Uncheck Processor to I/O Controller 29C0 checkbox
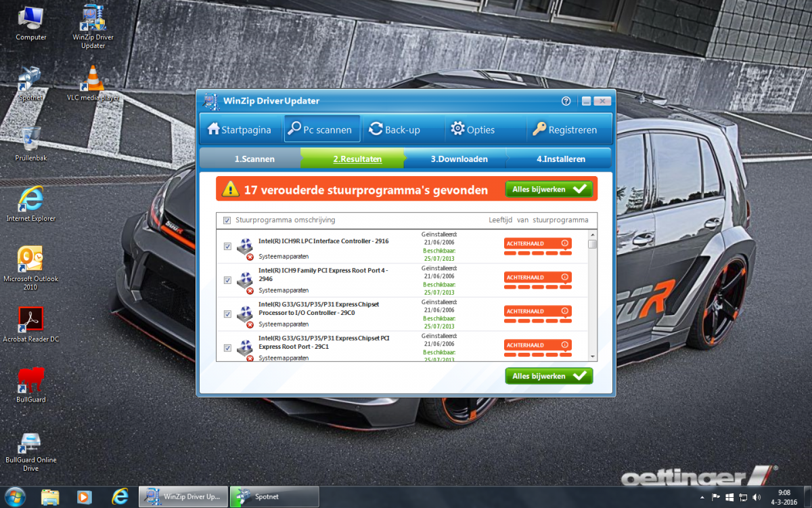Screen dimensions: 812x508 coord(227,314)
